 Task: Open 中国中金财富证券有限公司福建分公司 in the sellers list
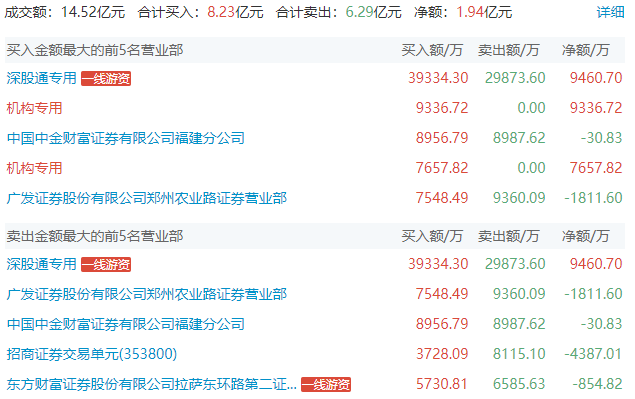pos(126,324)
